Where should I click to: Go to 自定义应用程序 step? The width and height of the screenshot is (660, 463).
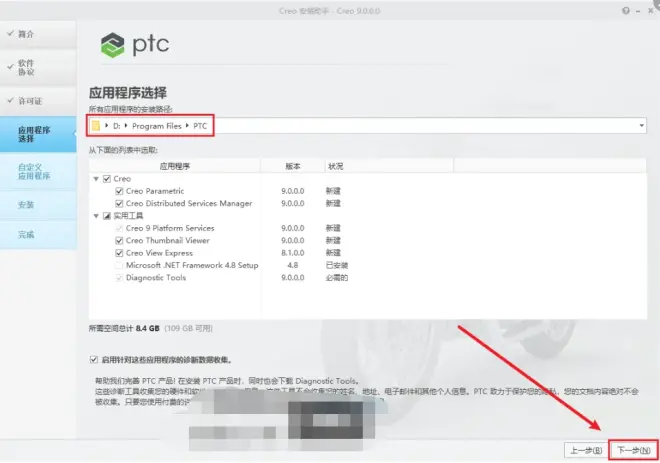(38, 171)
